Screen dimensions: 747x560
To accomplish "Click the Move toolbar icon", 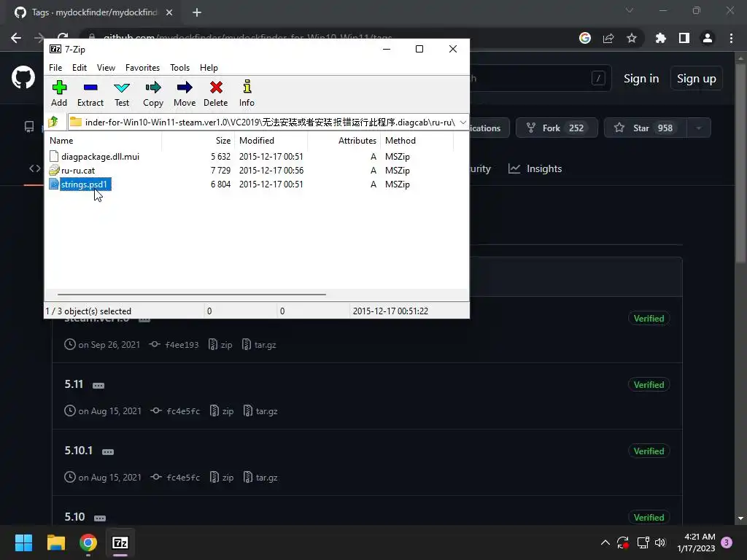I will tap(185, 93).
